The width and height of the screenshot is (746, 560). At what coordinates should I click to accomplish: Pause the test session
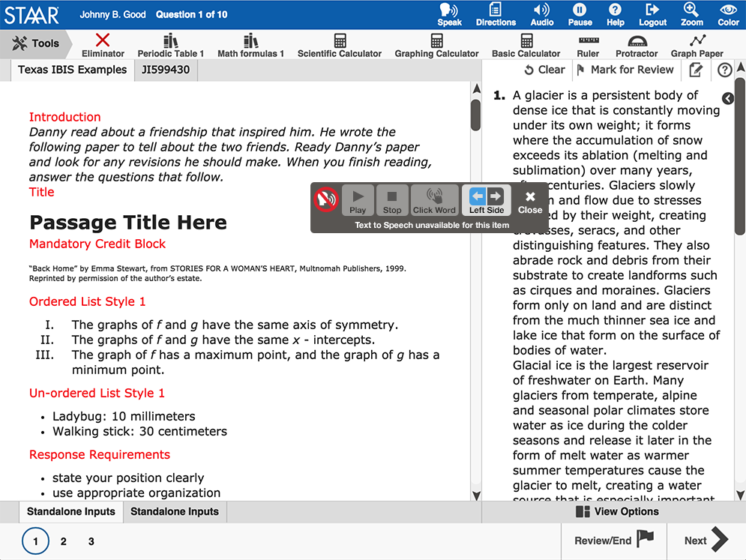579,13
